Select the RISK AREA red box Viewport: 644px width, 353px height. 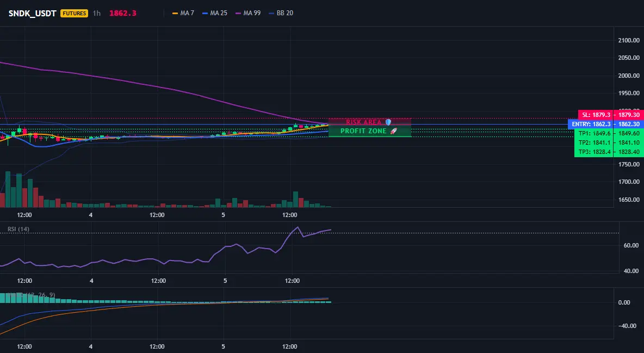370,122
